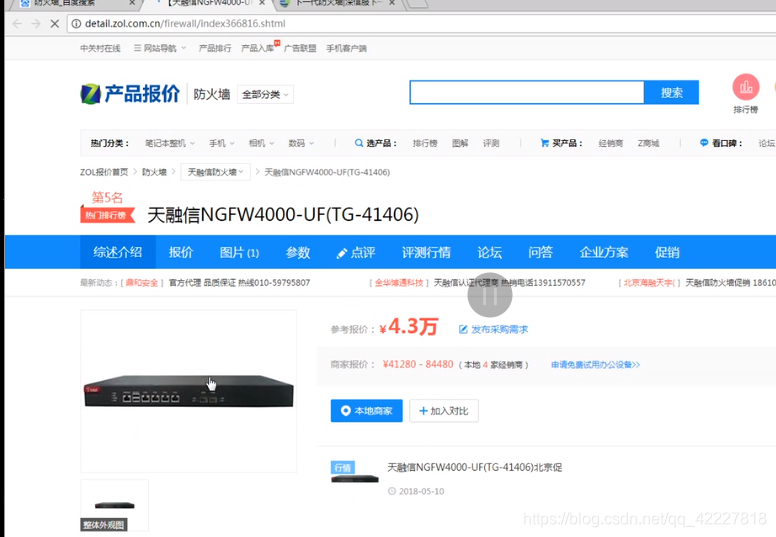Expand the 相机 category dropdown
The image size is (776, 537).
pyautogui.click(x=261, y=143)
